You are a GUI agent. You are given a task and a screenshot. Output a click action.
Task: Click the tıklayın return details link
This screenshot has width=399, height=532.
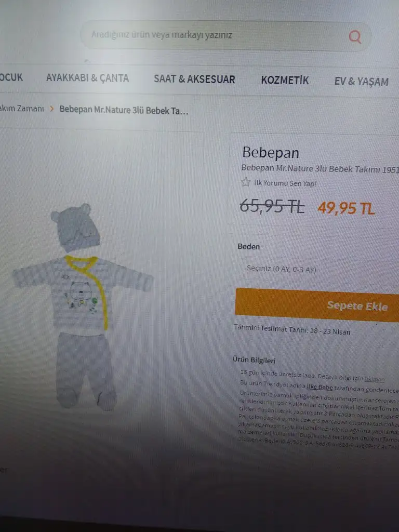point(375,379)
